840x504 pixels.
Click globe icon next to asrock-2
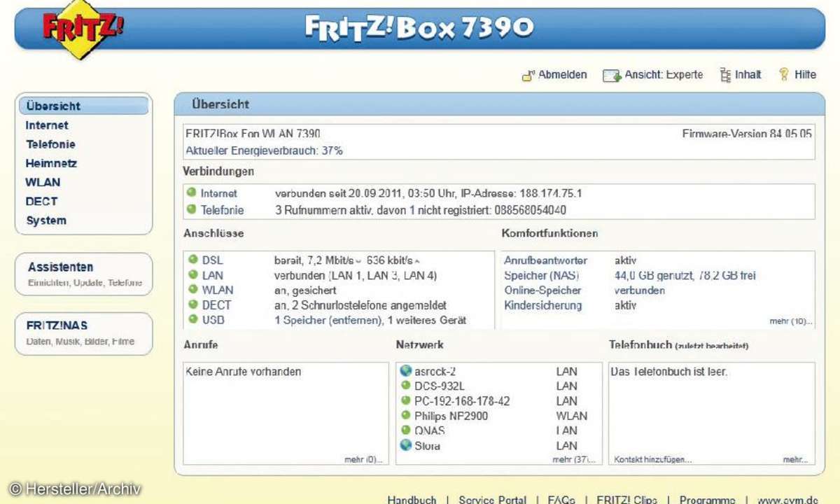(x=405, y=371)
